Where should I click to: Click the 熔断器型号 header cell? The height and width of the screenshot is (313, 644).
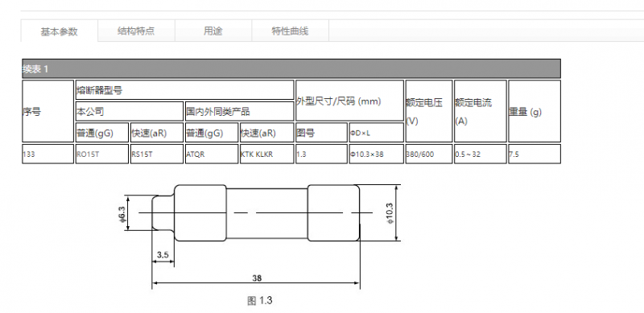[184, 90]
